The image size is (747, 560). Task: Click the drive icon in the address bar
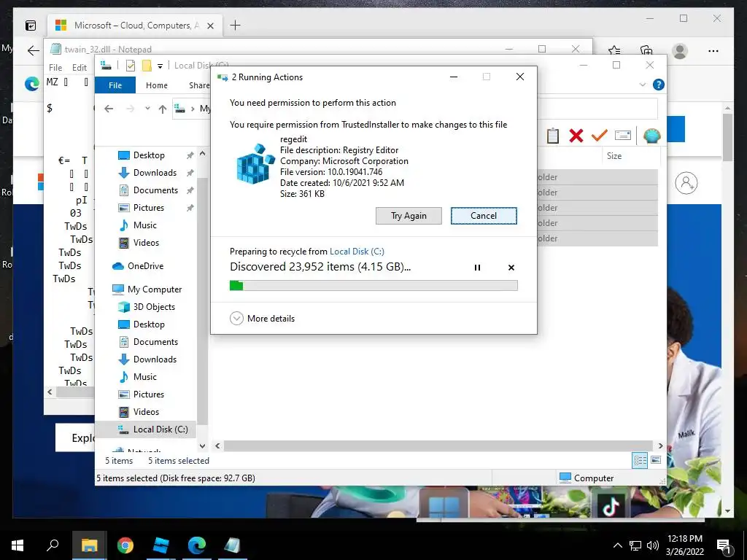click(180, 109)
